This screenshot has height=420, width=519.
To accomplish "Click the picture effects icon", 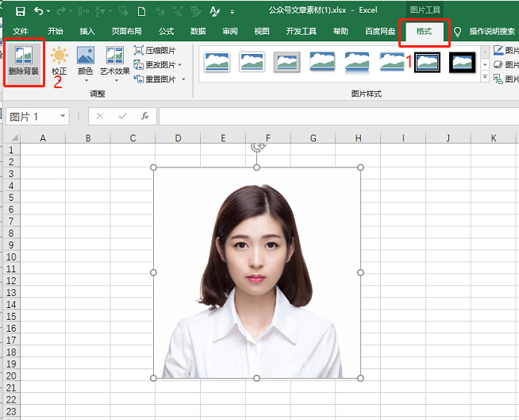I will coord(498,64).
